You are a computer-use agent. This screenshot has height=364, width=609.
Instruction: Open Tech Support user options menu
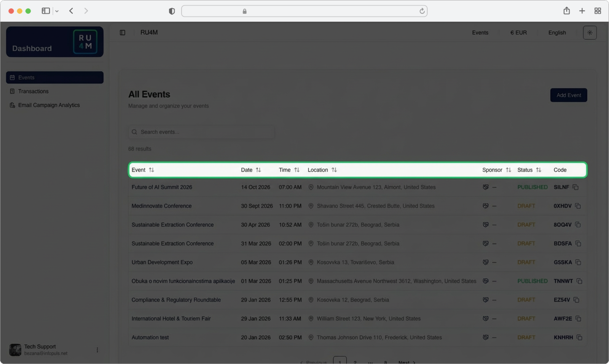coord(97,350)
